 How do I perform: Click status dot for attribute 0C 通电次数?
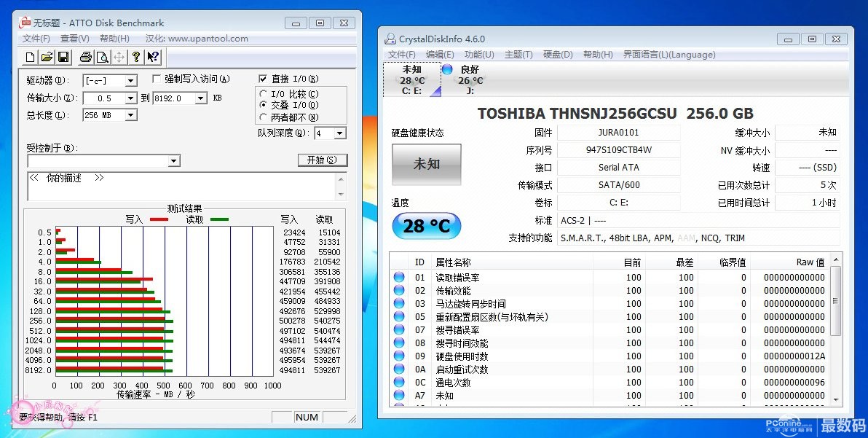(x=398, y=382)
